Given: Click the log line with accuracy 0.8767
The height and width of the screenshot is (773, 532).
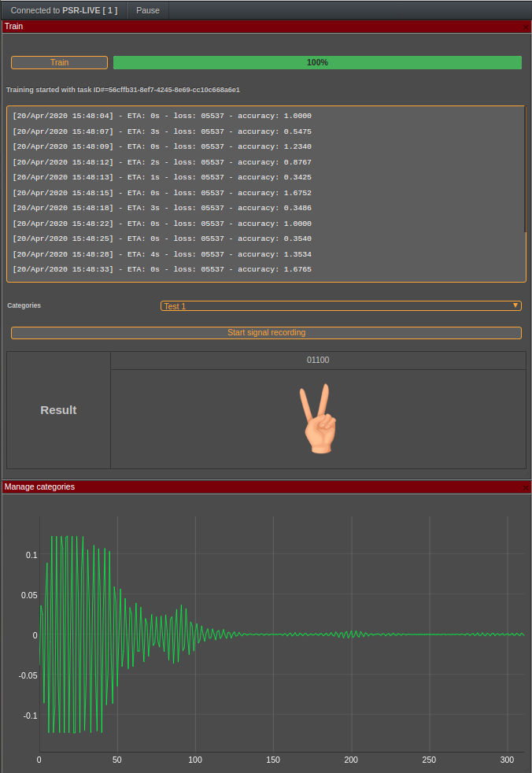Looking at the screenshot, I should [161, 162].
